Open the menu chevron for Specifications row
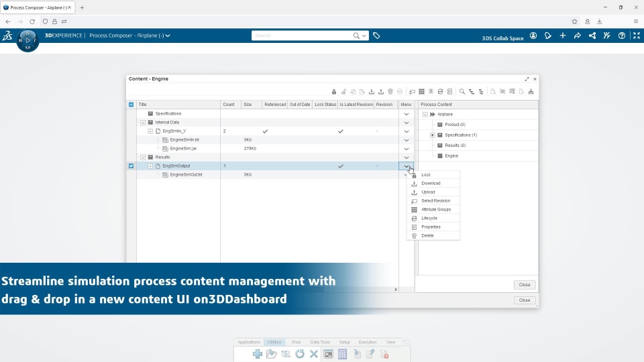644x362 pixels. pos(407,114)
